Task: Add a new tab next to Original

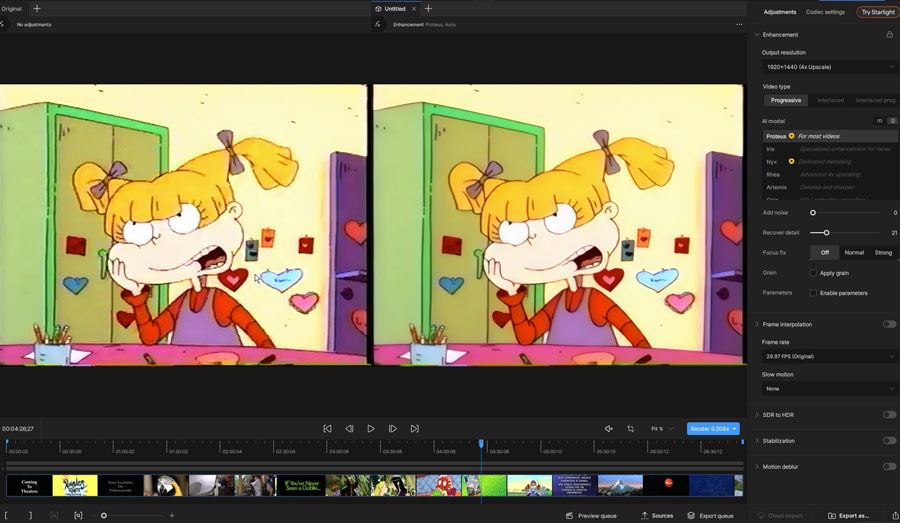Action: pyautogui.click(x=37, y=9)
